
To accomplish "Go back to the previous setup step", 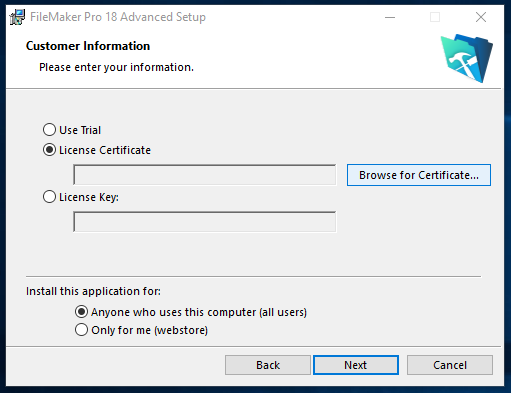I will [x=268, y=365].
